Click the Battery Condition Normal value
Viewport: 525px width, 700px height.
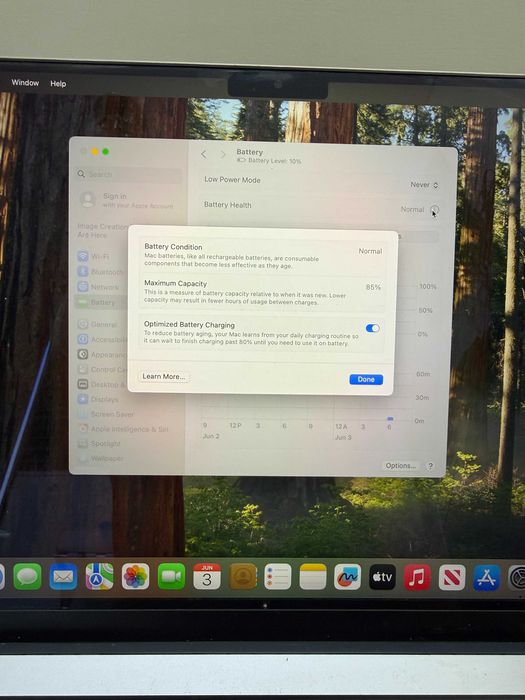coord(370,251)
